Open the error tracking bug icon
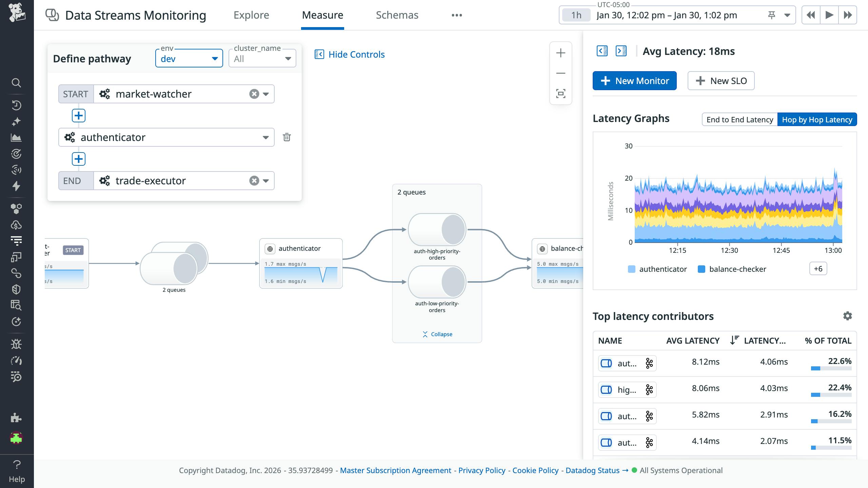 pos(17,344)
